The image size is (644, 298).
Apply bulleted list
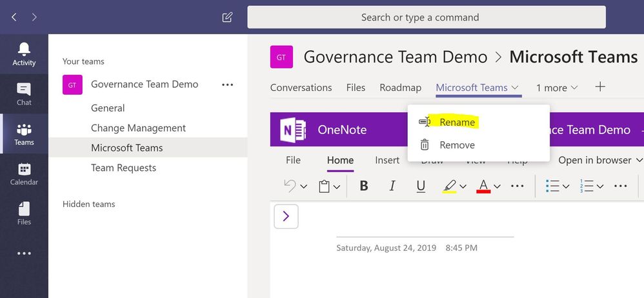click(552, 186)
